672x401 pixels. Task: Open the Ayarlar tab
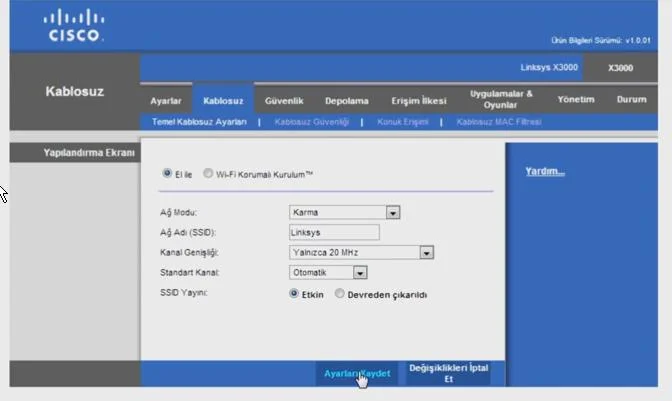[x=166, y=100]
